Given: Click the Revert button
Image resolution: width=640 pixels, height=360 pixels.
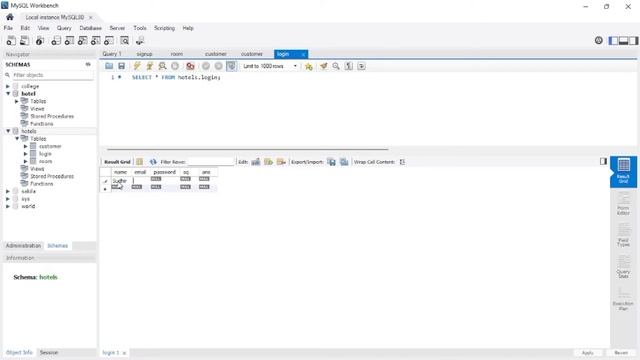Looking at the screenshot, I should click(621, 353).
